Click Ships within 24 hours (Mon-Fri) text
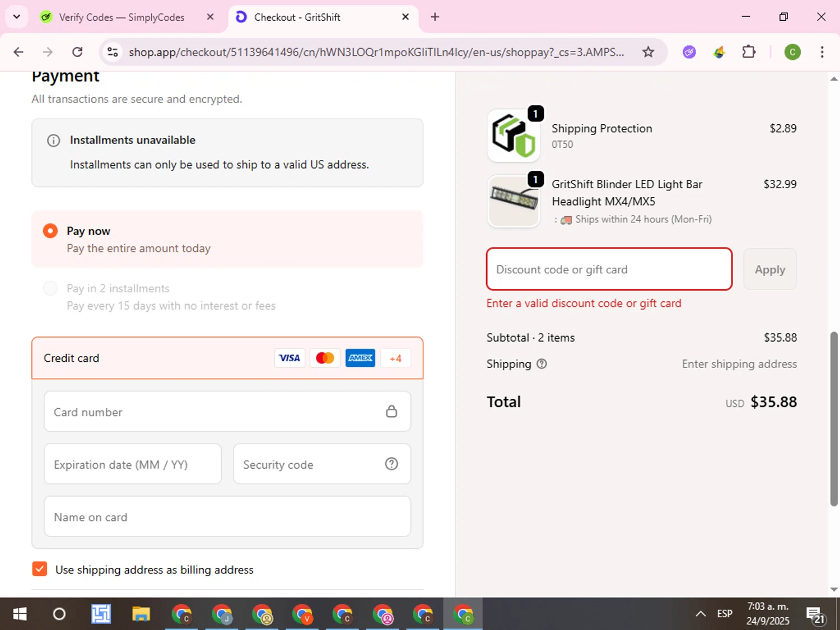Screen dimensions: 840x630 click(643, 220)
